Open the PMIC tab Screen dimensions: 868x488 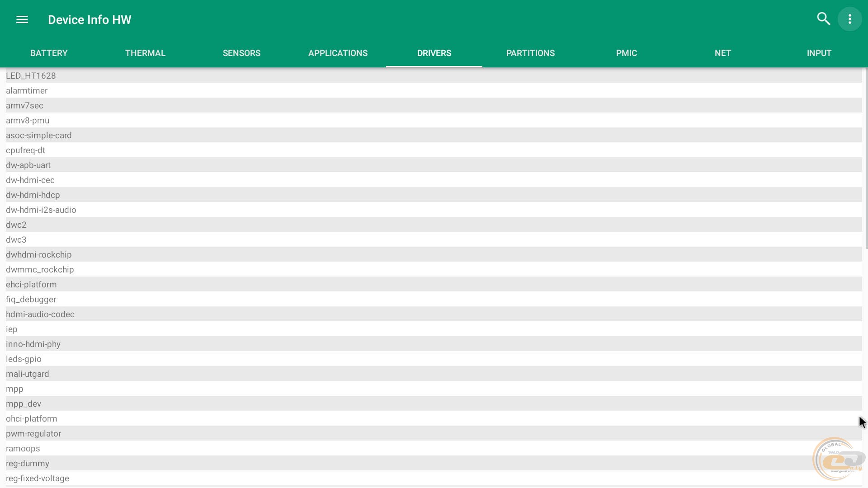626,53
